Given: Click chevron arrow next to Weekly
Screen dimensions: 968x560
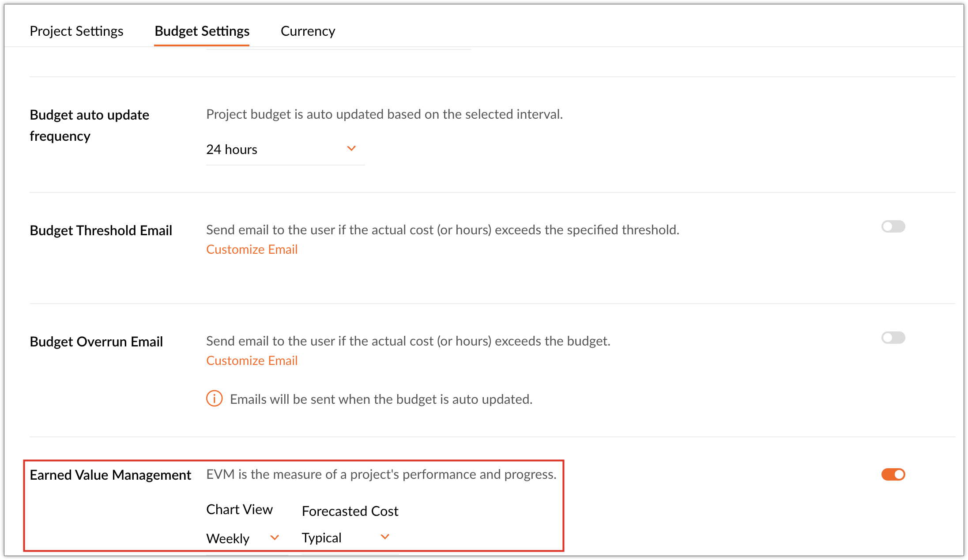Looking at the screenshot, I should coord(275,537).
